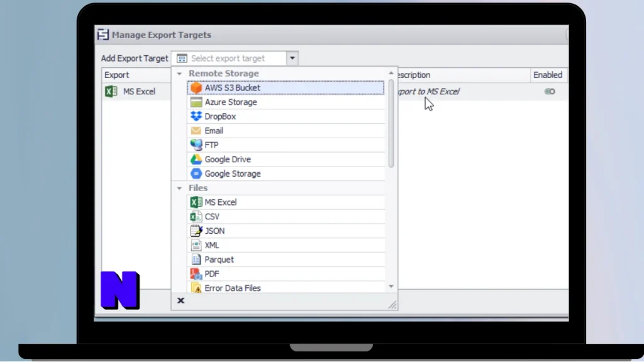Click the Email envelope icon
Image resolution: width=644 pixels, height=362 pixels.
coord(196,131)
